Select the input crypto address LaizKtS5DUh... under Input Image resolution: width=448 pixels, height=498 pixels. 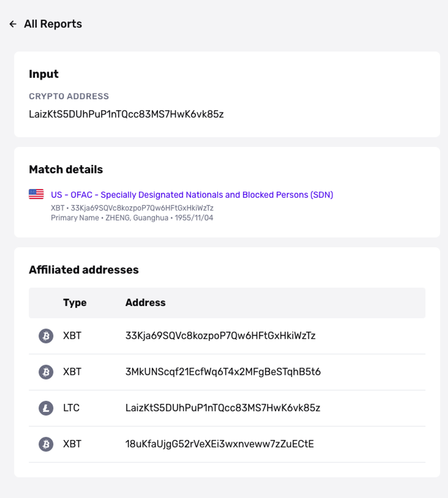[126, 114]
